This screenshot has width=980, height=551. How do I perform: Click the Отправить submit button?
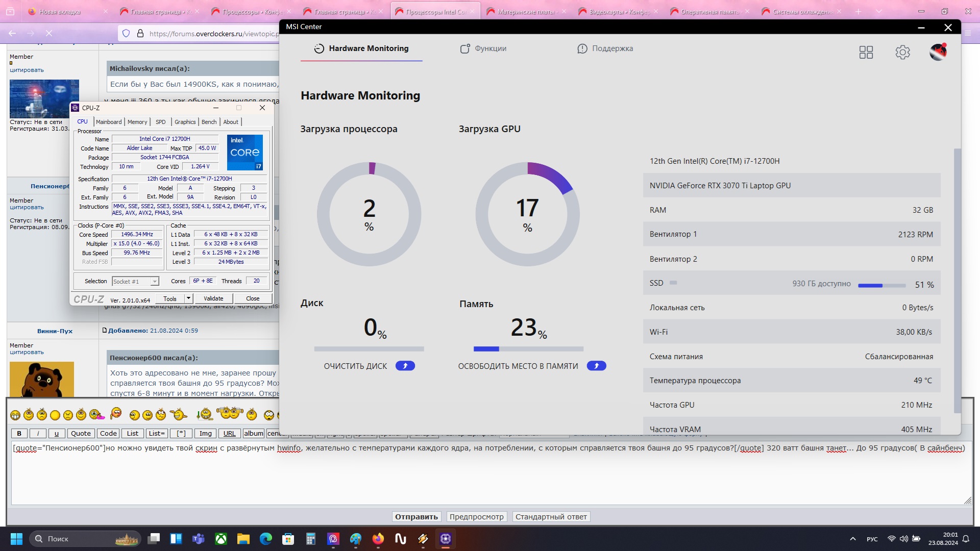[x=416, y=517]
